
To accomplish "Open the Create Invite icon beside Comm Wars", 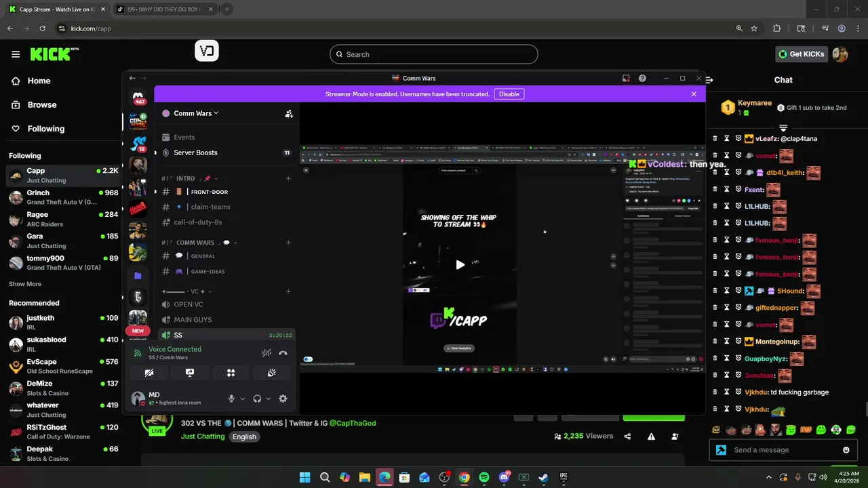I will coord(289,114).
